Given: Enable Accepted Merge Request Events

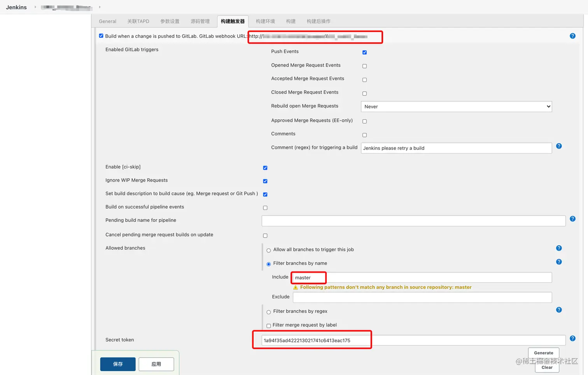Looking at the screenshot, I should 364,80.
